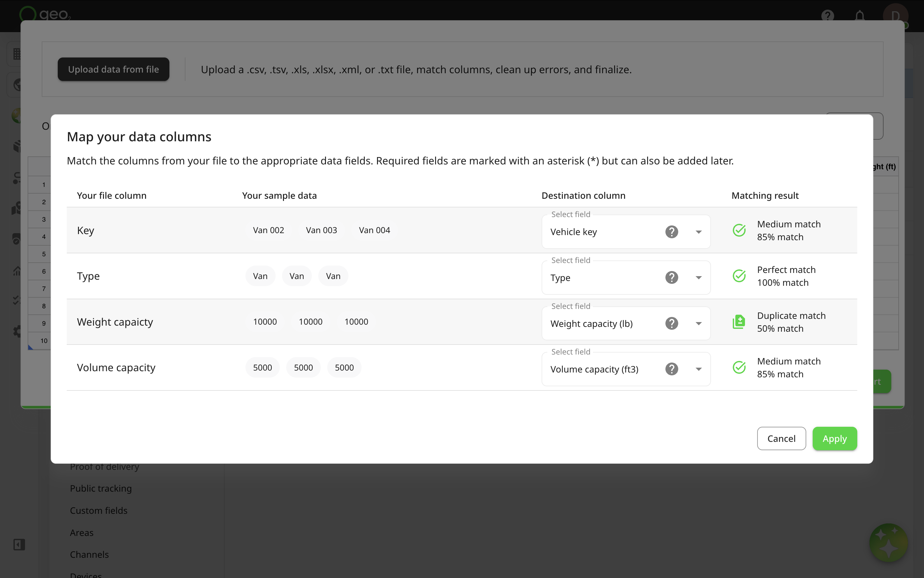Click the Your file column header
Screen dimensions: 924x578
pyautogui.click(x=112, y=195)
